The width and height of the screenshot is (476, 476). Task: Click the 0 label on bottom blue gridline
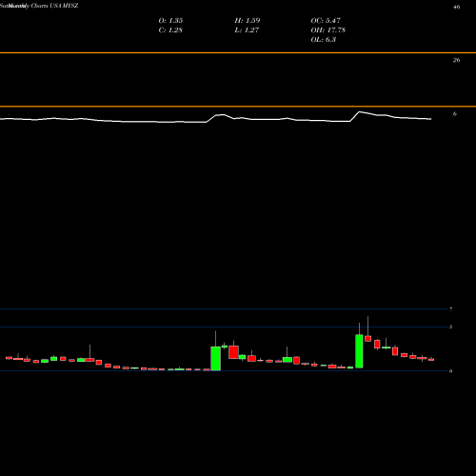[450, 371]
